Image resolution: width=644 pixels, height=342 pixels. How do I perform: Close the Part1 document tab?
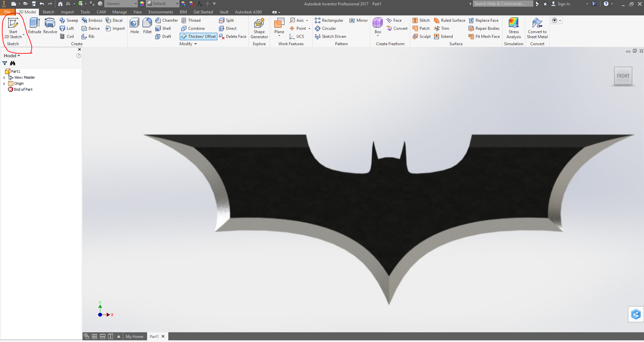(163, 337)
